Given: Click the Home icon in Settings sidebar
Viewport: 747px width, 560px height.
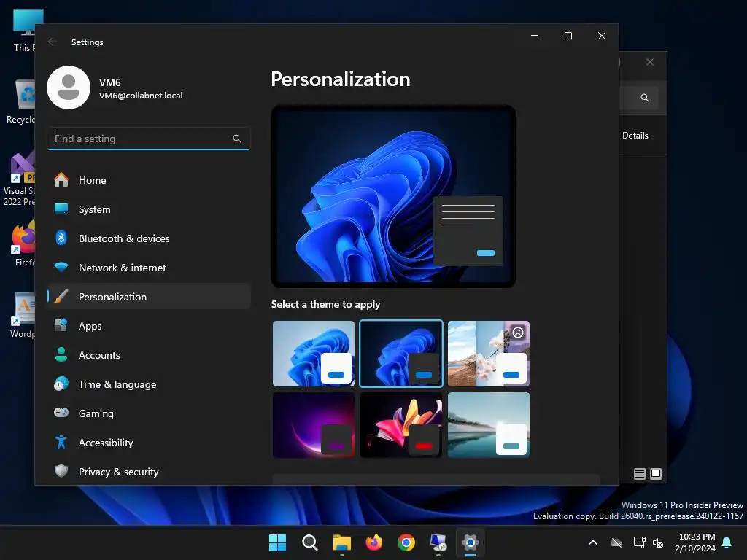Looking at the screenshot, I should coord(61,180).
